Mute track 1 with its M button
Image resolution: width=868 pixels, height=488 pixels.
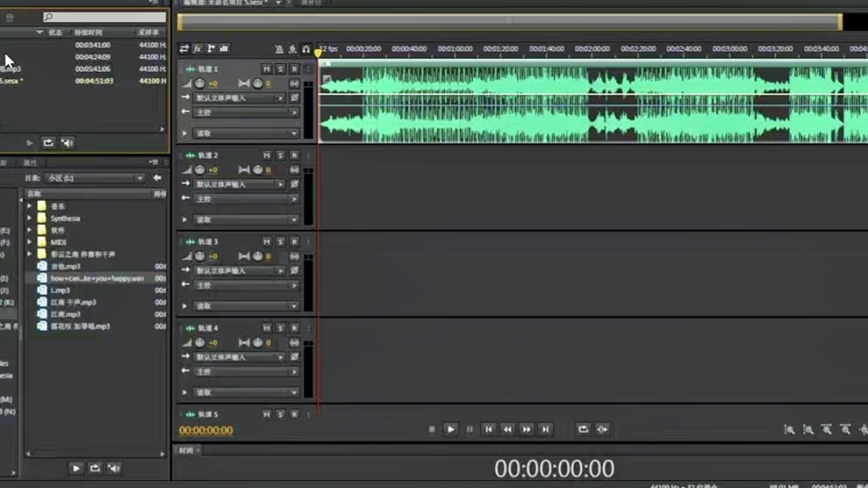pyautogui.click(x=266, y=69)
